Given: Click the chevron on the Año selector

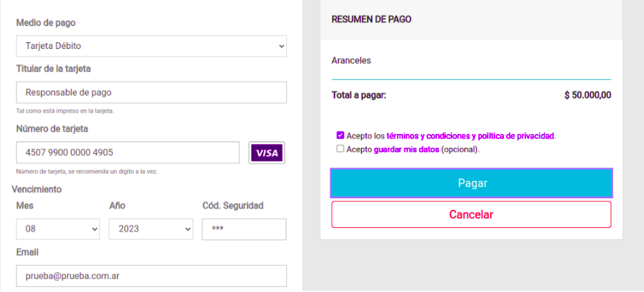Looking at the screenshot, I should click(x=188, y=229).
